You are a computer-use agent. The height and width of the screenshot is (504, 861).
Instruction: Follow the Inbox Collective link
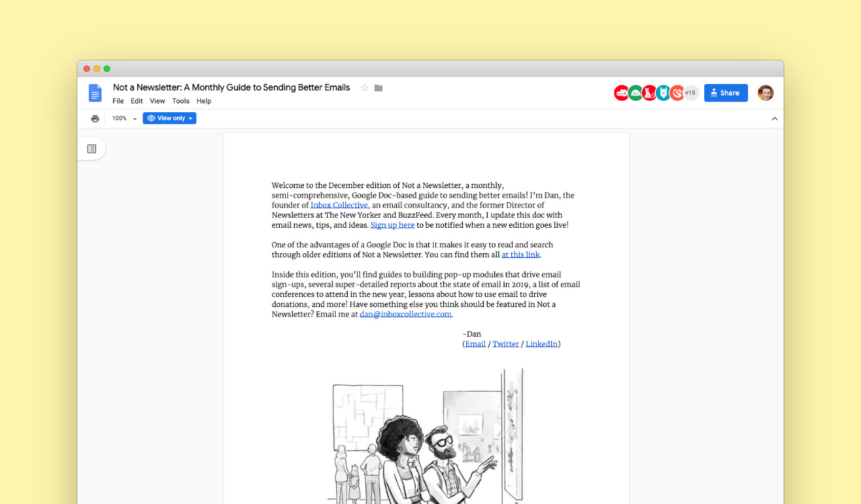[339, 206]
